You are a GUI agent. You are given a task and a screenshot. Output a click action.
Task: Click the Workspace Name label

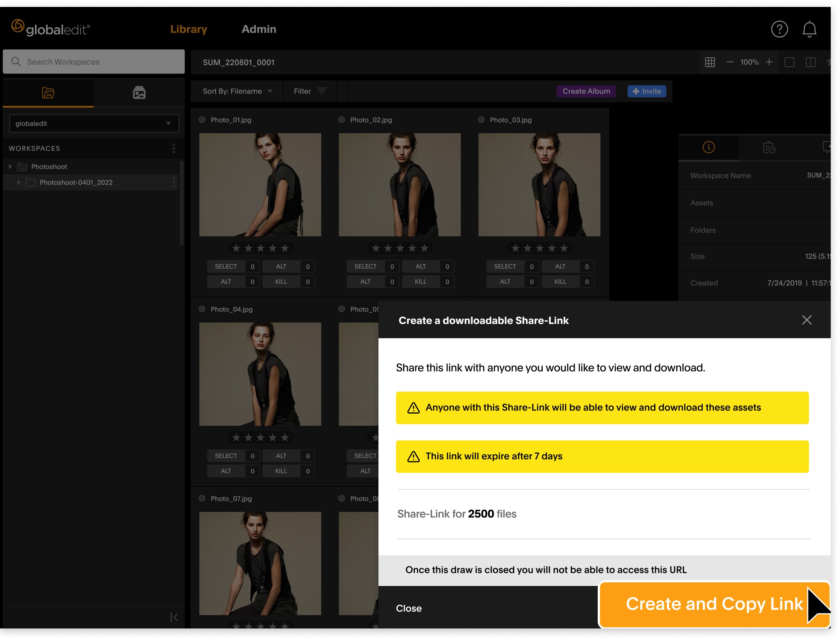(x=720, y=175)
